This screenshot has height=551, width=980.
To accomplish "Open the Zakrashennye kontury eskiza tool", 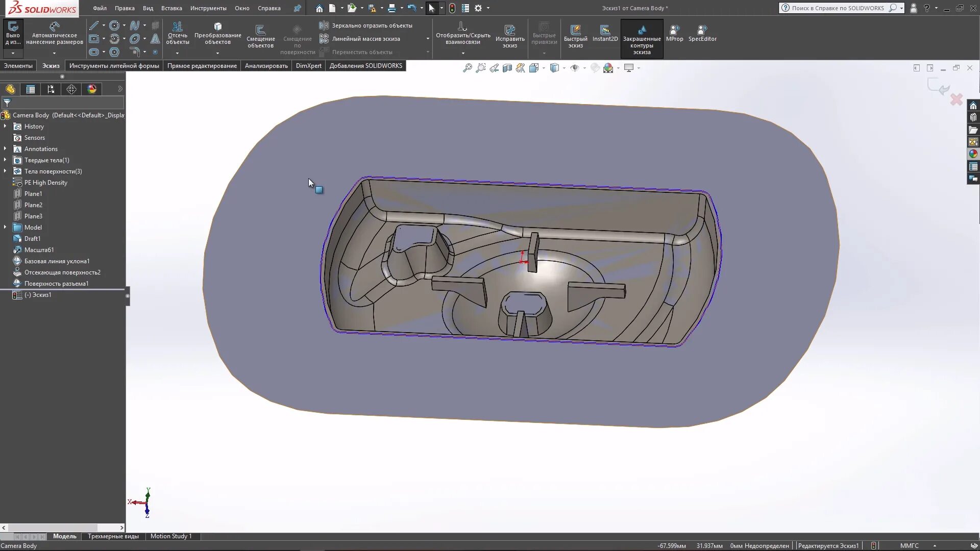I will (x=642, y=38).
